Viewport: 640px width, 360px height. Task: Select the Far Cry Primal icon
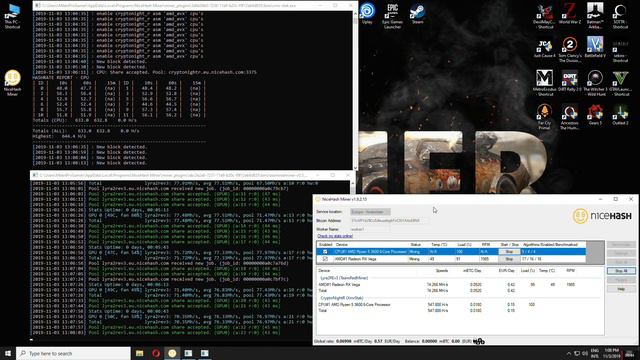pos(545,117)
